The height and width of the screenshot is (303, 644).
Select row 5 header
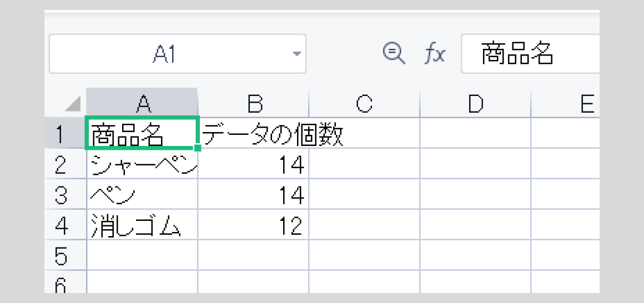tap(66, 255)
